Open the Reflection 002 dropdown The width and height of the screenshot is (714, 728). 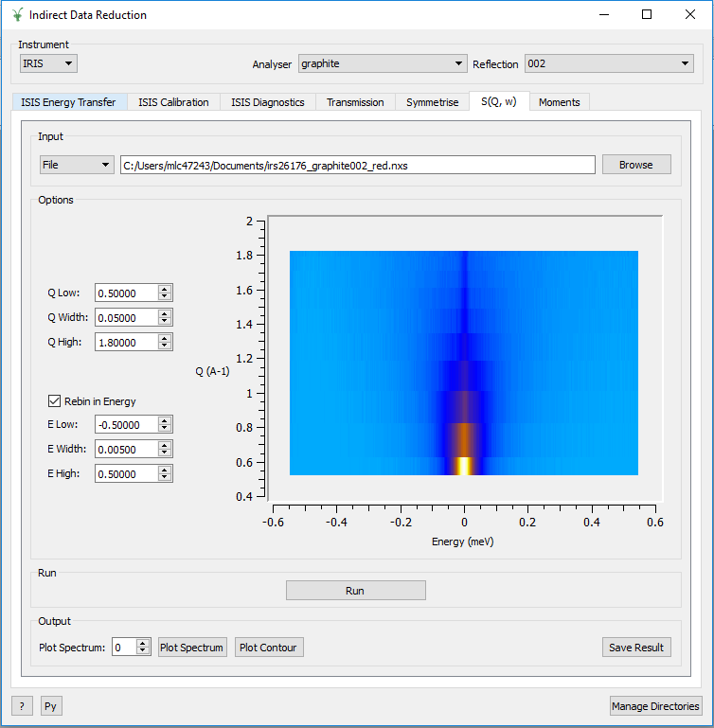609,63
